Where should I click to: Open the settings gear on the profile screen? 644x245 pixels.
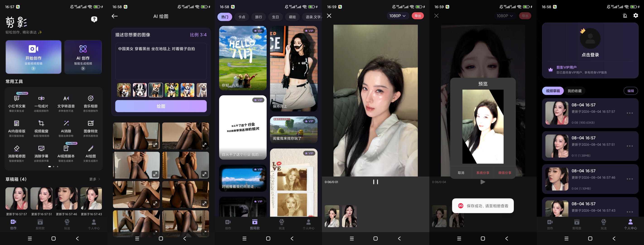click(636, 15)
